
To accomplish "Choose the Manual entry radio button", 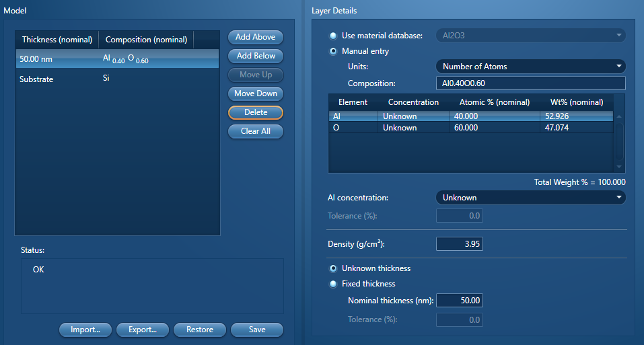I will point(333,51).
